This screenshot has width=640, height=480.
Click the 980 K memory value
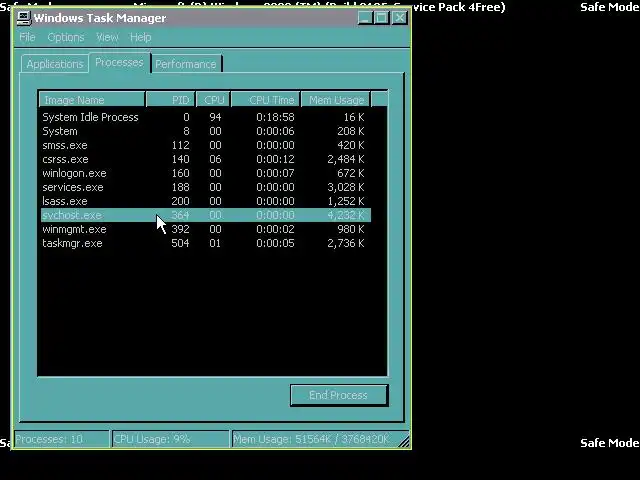coord(351,229)
